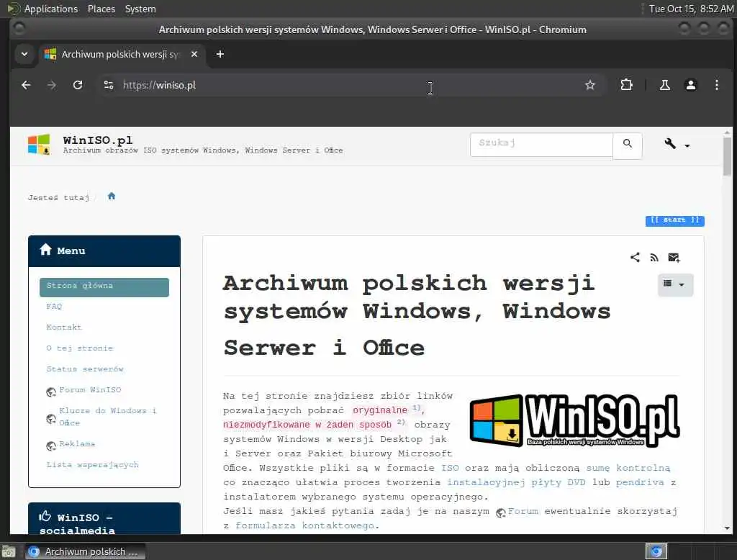Open the browser profile icon
737x560 pixels.
690,85
